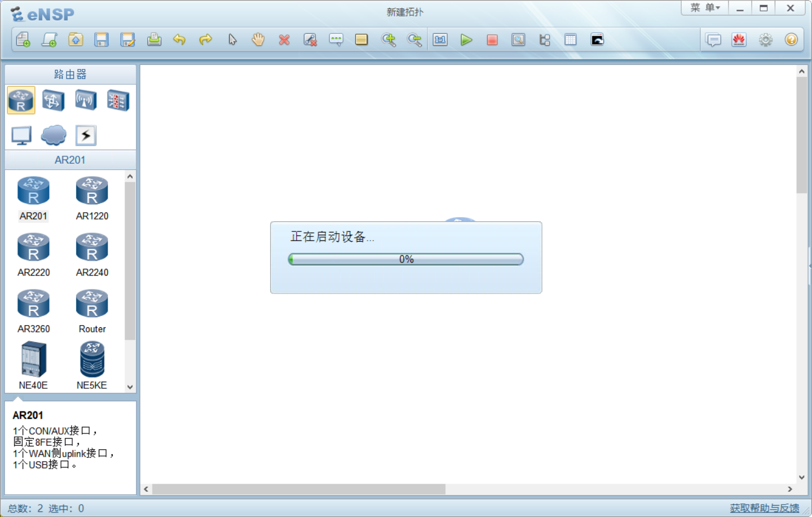The image size is (812, 517).
Task: Start devices with the green play icon
Action: pyautogui.click(x=466, y=40)
